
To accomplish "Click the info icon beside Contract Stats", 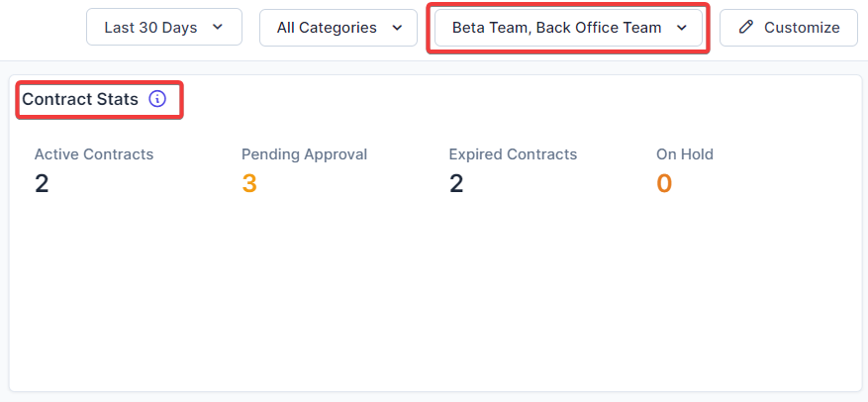I will click(x=157, y=99).
